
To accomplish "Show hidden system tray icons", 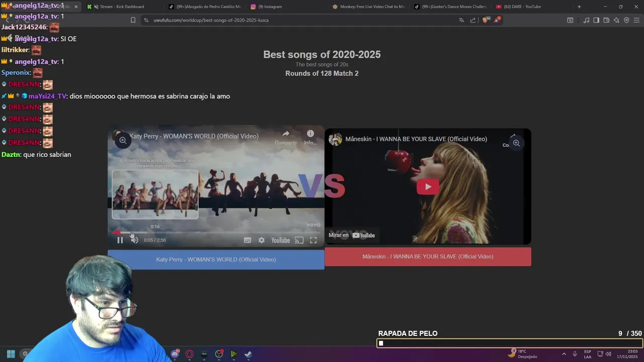I will tap(564, 354).
